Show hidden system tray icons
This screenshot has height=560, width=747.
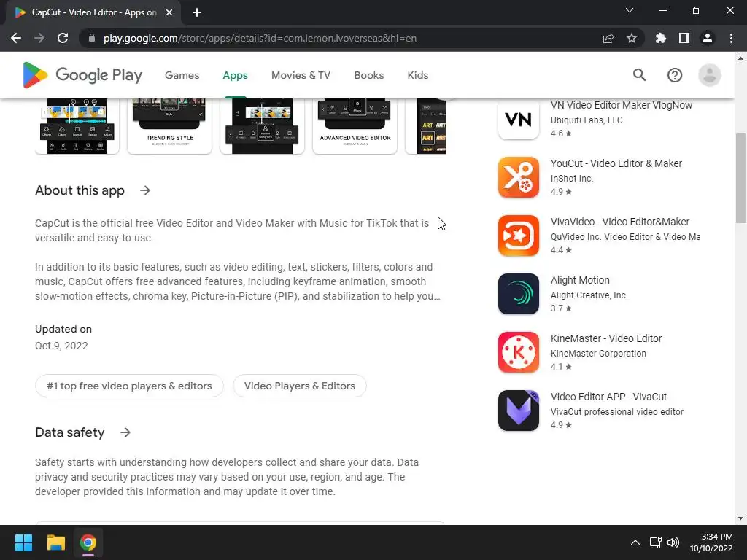[x=635, y=542]
